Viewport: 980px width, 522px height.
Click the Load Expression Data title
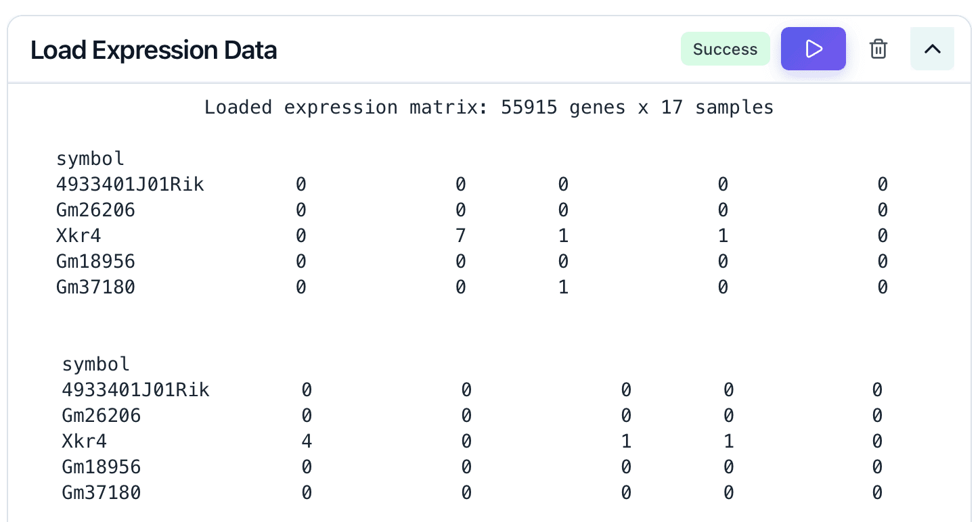154,50
